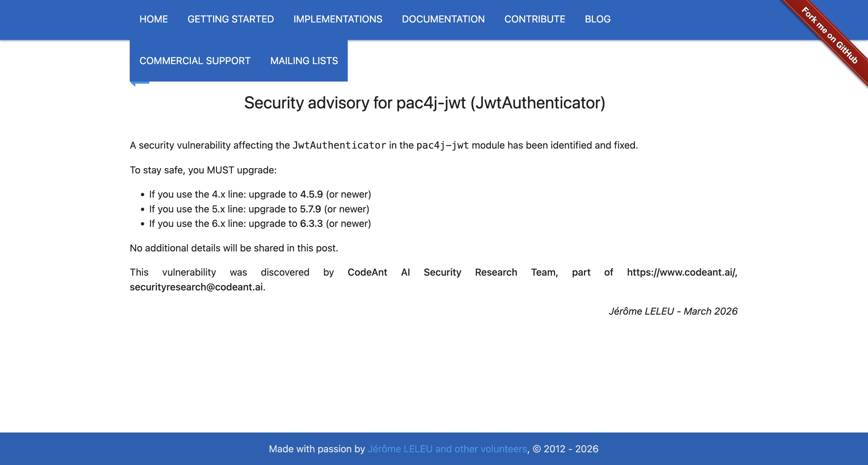The image size is (868, 465).
Task: Open the HOME menu item
Action: [x=154, y=19]
